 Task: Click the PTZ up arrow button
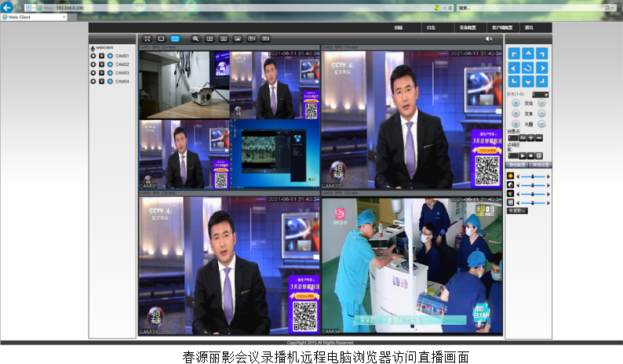click(x=528, y=53)
